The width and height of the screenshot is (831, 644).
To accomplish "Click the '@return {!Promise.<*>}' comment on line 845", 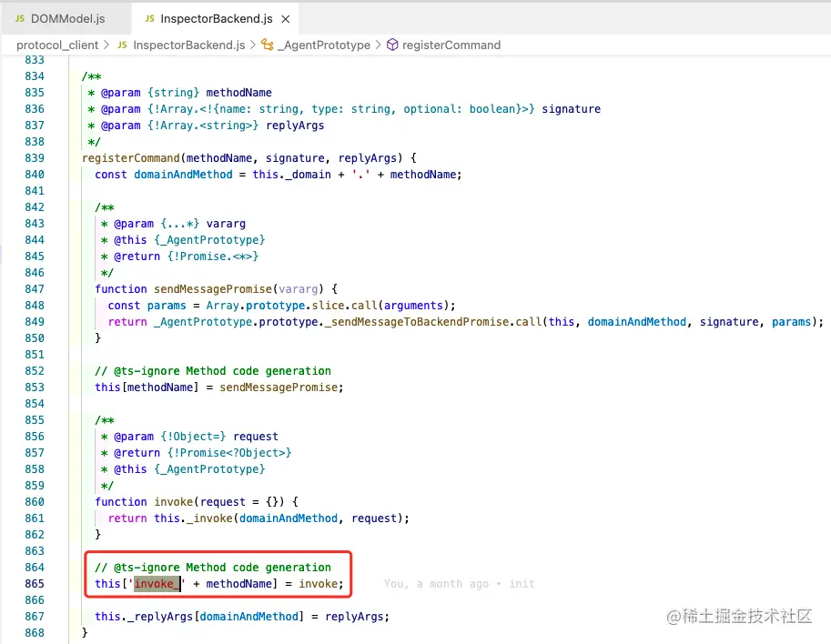I will (x=179, y=257).
